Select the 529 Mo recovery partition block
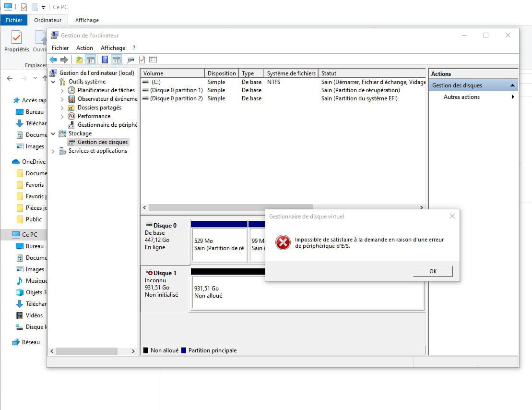This screenshot has width=532, height=410. coord(219,244)
